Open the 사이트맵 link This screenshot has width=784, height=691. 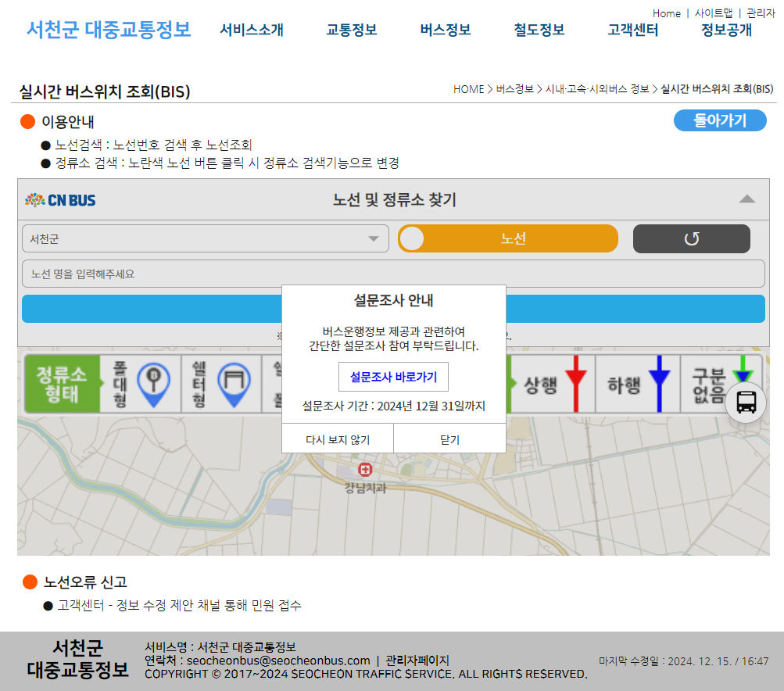713,13
